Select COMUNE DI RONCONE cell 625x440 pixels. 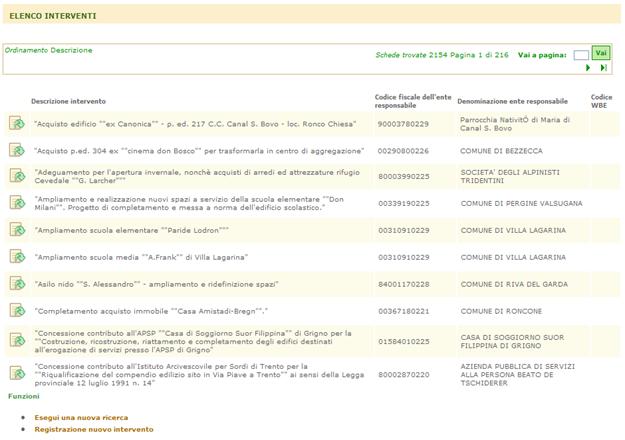click(501, 311)
